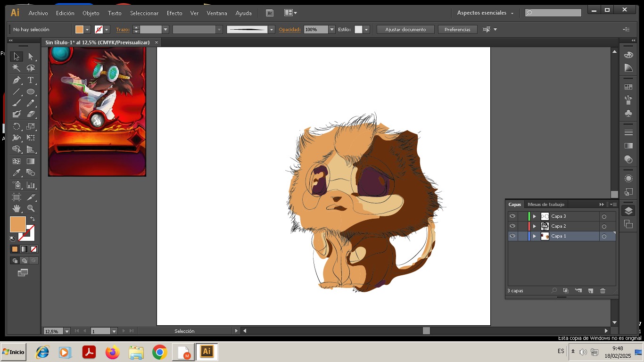Viewport: 644px width, 362px height.
Task: Swap fill and stroke arrows
Action: coord(33,219)
